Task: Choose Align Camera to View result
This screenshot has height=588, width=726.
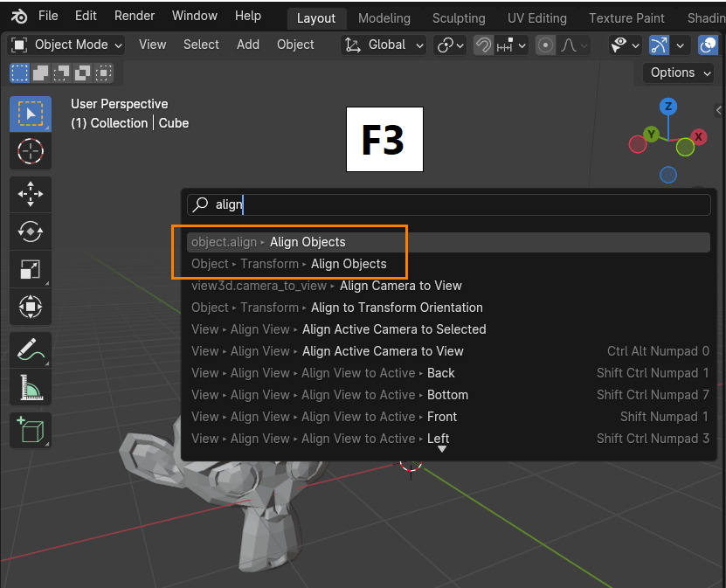Action: click(448, 286)
